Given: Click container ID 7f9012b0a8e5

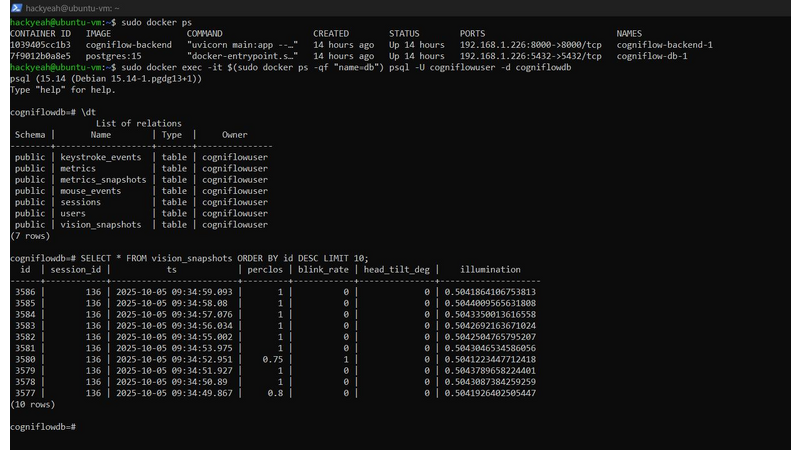Looking at the screenshot, I should point(40,56).
